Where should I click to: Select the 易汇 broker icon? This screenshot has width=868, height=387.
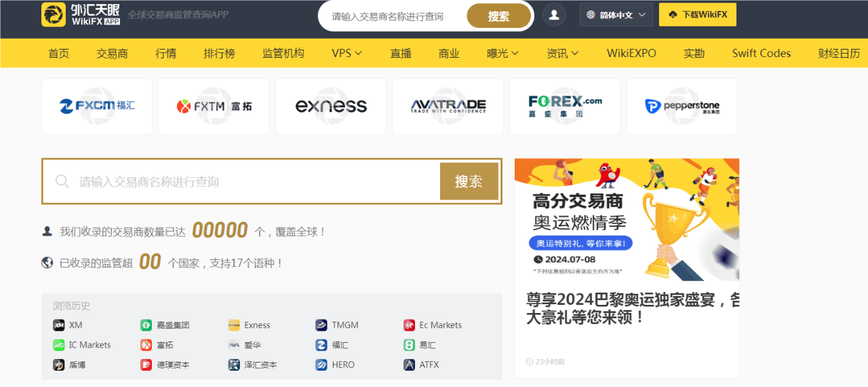(x=409, y=345)
